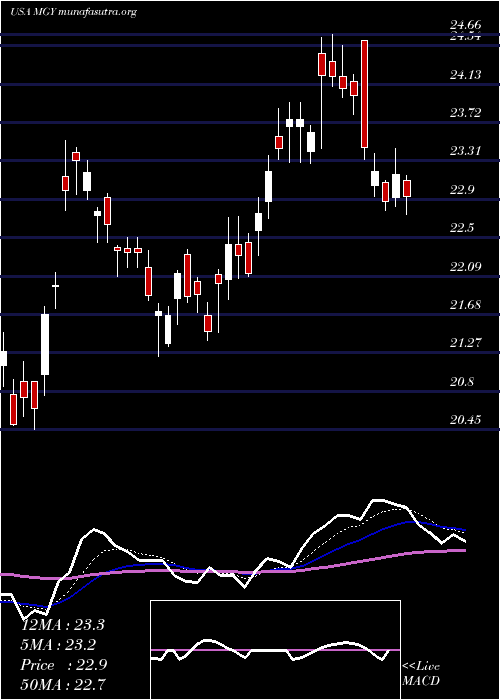The width and height of the screenshot is (500, 700).
Task: Select the 21.27 price axis label
Action: (466, 343)
